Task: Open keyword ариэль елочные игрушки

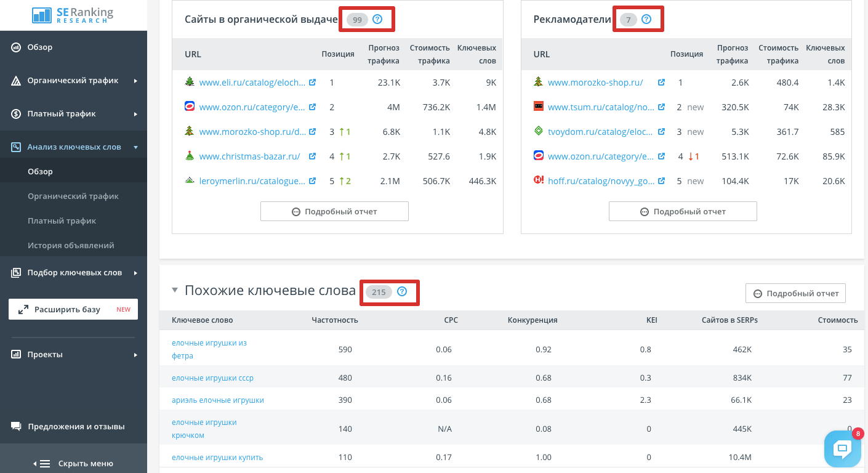Action: pos(218,400)
